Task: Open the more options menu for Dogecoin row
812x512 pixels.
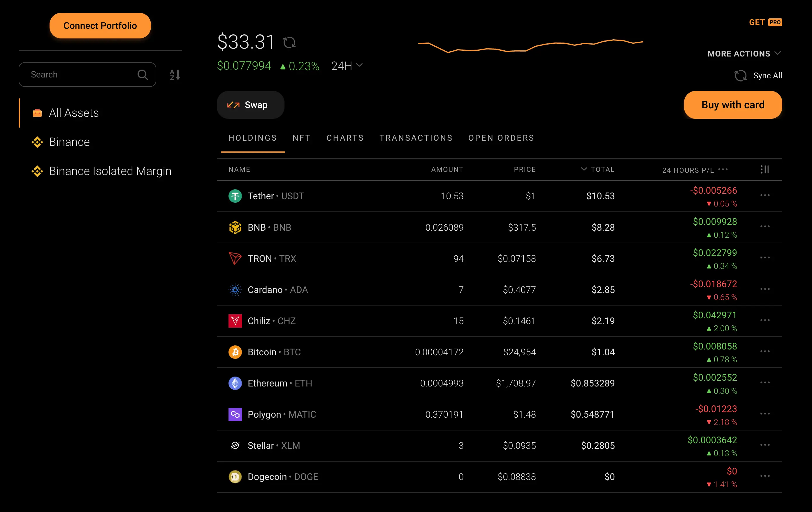Action: [765, 476]
